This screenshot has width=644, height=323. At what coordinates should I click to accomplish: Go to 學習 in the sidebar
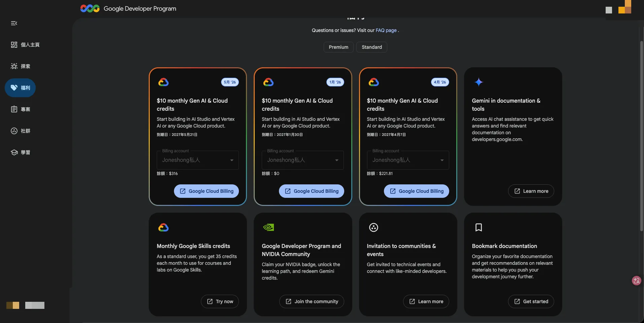(21, 152)
